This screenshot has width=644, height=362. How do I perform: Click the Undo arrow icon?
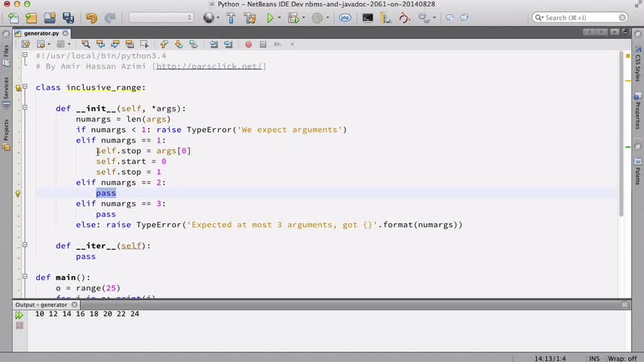pyautogui.click(x=91, y=17)
